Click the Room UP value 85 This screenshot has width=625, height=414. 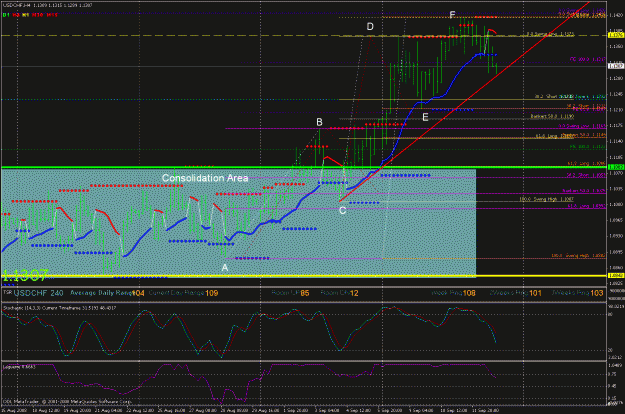(305, 293)
